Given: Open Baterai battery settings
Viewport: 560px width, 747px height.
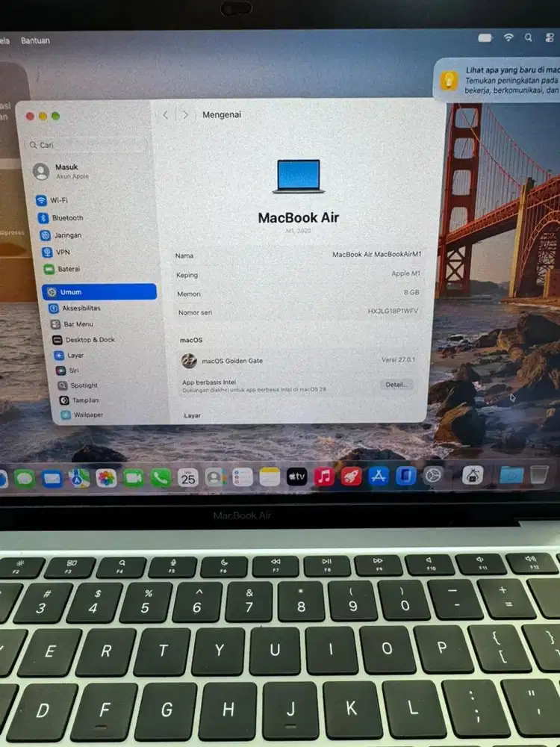Looking at the screenshot, I should (63, 269).
